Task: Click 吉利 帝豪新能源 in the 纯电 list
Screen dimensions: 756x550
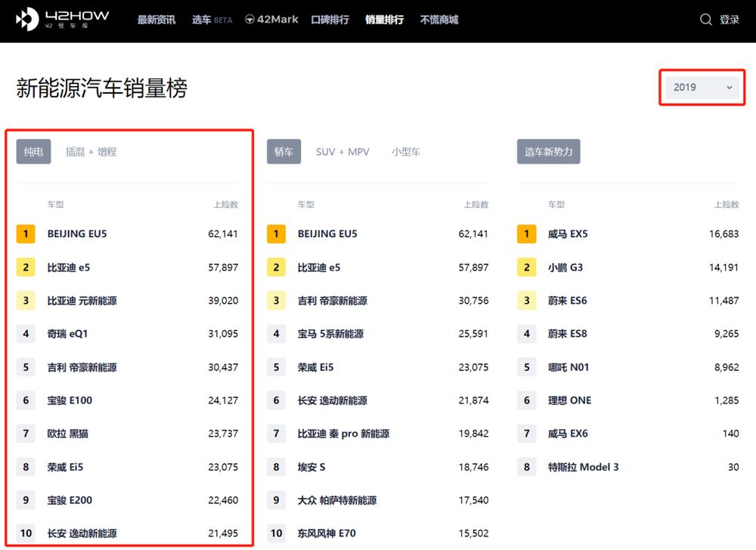Action: [x=82, y=367]
